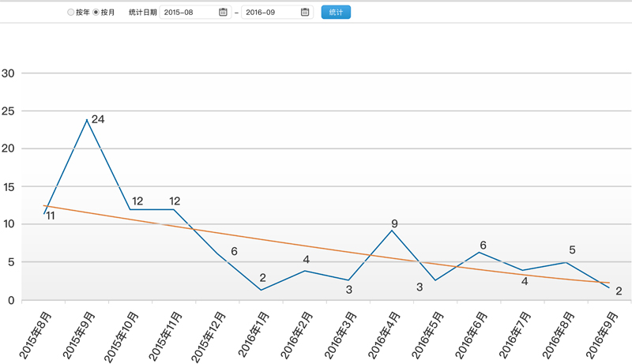The height and width of the screenshot is (364, 632).
Task: Click the 2016年4月 data point labeled 9
Action: (x=392, y=231)
